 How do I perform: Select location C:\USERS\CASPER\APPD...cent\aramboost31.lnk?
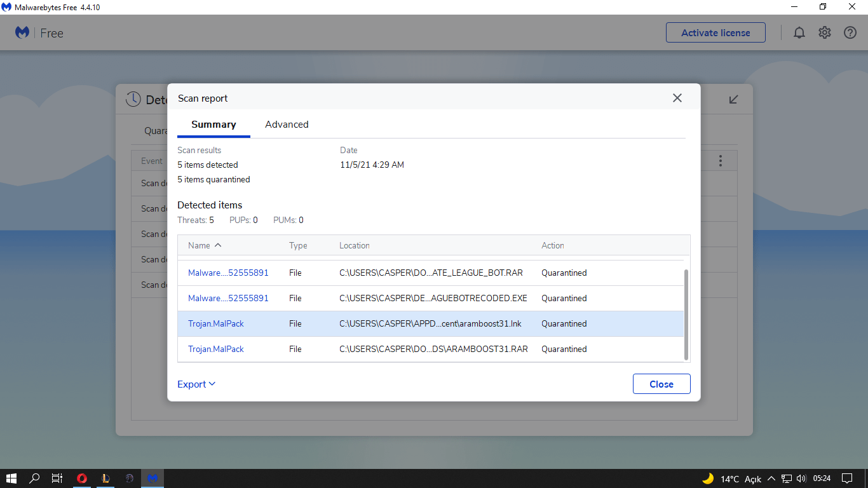(430, 323)
